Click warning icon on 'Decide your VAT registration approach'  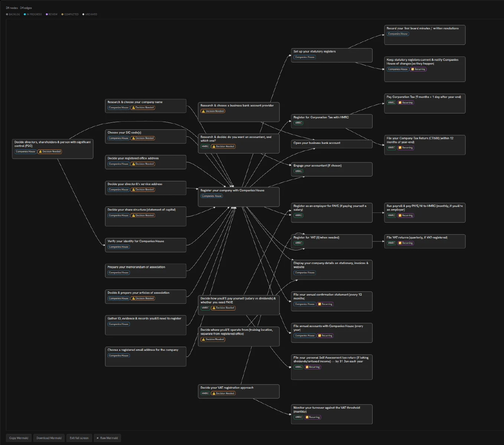point(214,393)
